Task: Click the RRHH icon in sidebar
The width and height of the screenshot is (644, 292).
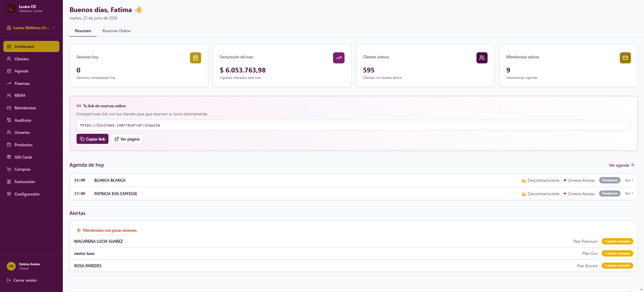Action: click(9, 96)
